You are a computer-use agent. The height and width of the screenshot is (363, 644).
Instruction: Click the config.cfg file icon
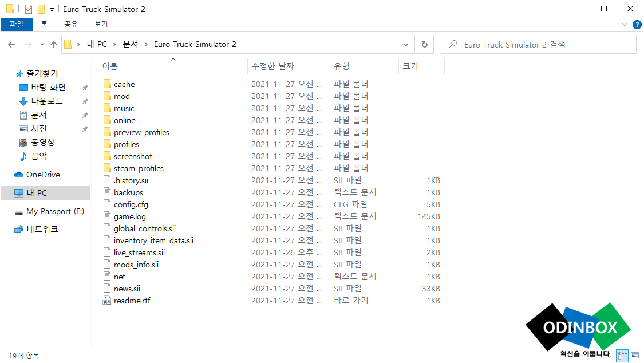(107, 204)
